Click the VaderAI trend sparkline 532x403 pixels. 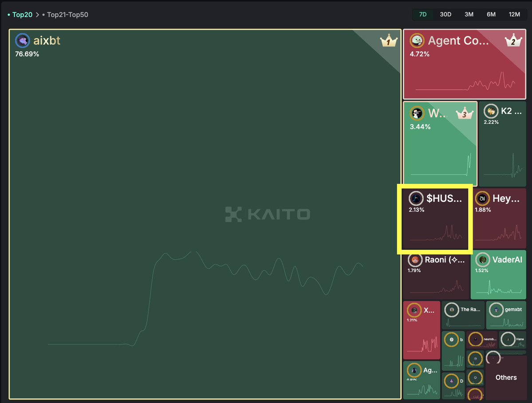coord(498,287)
